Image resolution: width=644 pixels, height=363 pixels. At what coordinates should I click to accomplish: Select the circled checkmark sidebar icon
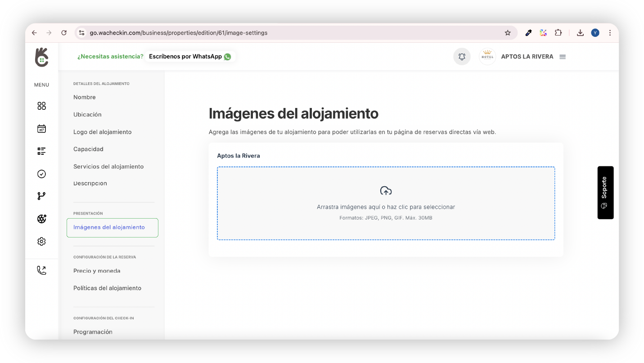(x=41, y=174)
